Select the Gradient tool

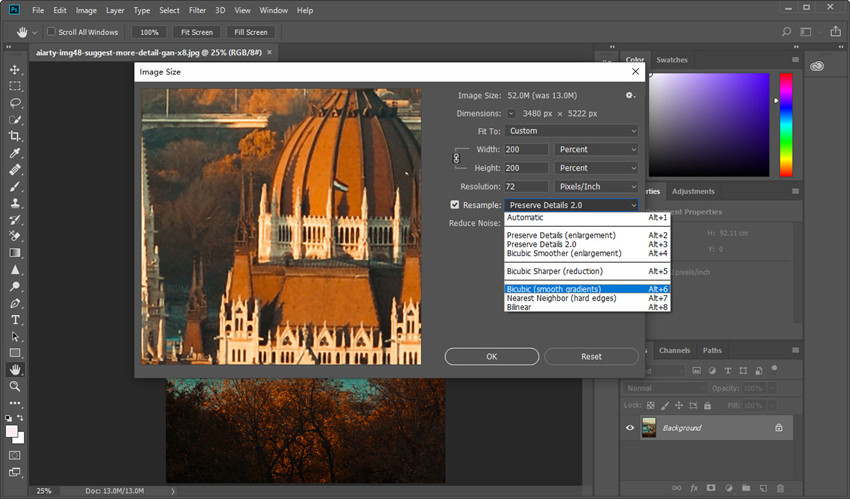tap(15, 253)
